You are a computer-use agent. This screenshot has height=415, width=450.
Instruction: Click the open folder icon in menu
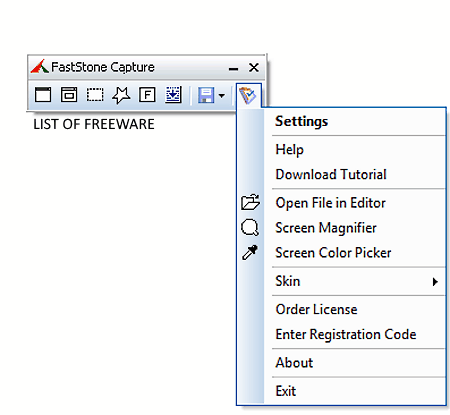point(250,202)
